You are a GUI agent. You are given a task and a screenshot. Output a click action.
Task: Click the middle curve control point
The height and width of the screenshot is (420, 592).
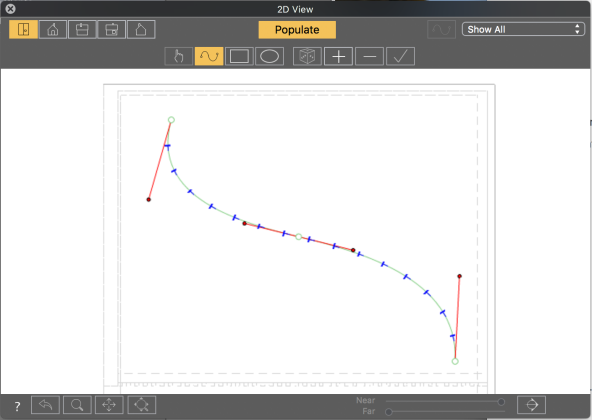point(299,237)
